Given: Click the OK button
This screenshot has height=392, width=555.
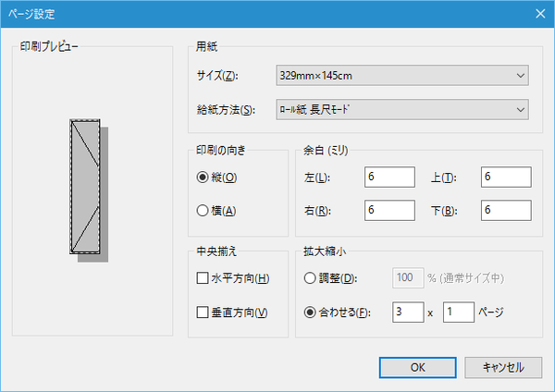Looking at the screenshot, I should (x=418, y=368).
